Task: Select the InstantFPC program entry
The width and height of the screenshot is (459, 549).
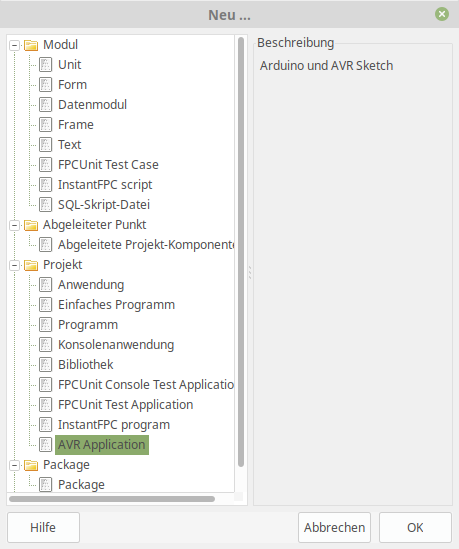Action: pos(114,425)
